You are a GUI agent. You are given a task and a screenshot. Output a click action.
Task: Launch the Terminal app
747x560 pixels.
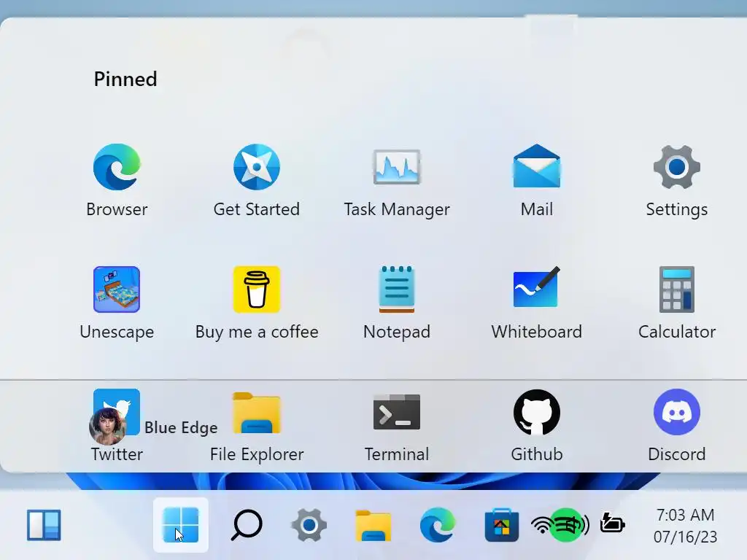[397, 426]
